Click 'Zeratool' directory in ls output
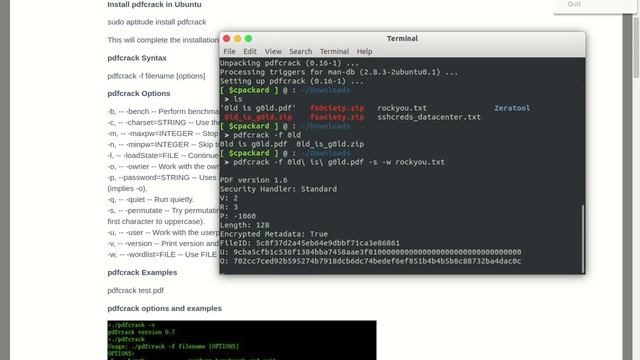Image resolution: width=640 pixels, height=360 pixels. point(512,108)
